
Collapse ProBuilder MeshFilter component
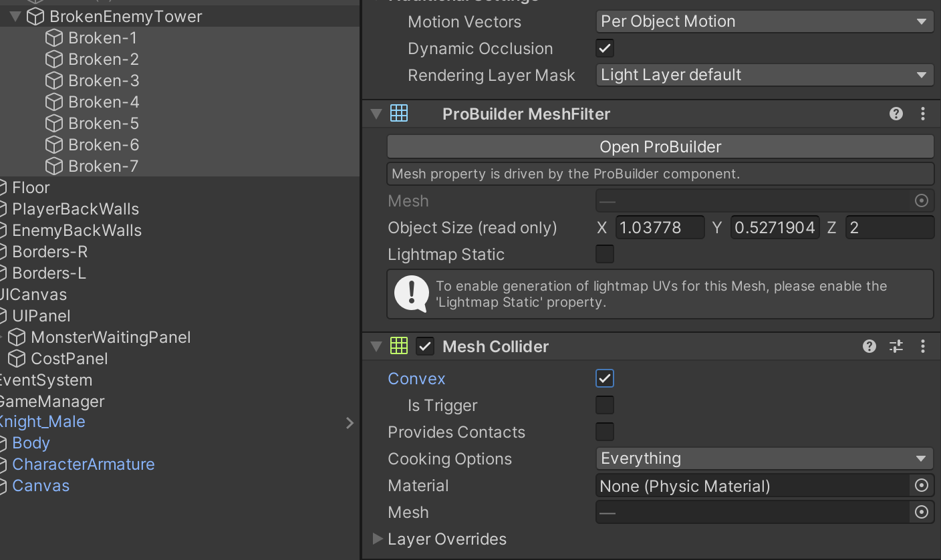tap(376, 114)
